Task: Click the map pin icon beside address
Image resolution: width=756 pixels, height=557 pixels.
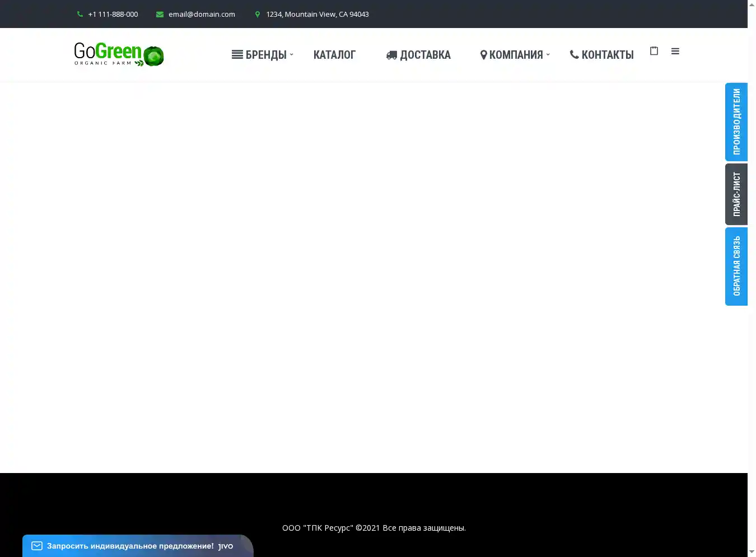Action: (258, 15)
